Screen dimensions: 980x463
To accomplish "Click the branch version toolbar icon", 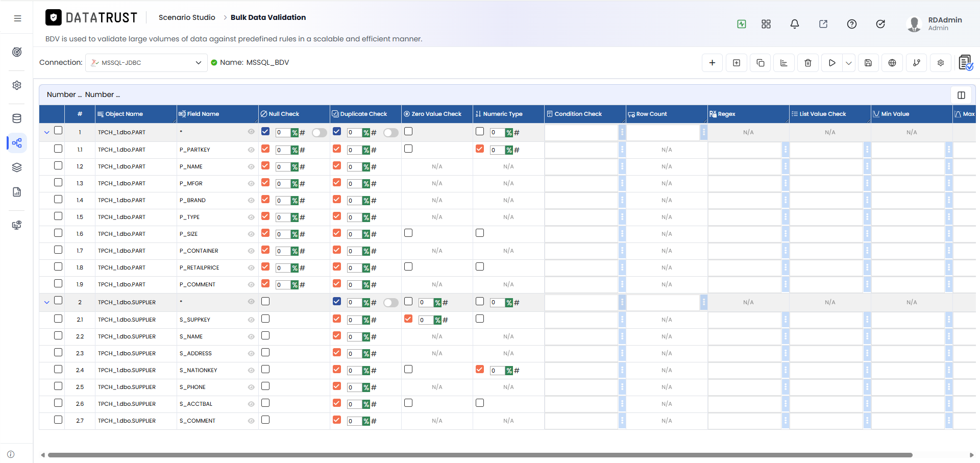I will (x=917, y=63).
